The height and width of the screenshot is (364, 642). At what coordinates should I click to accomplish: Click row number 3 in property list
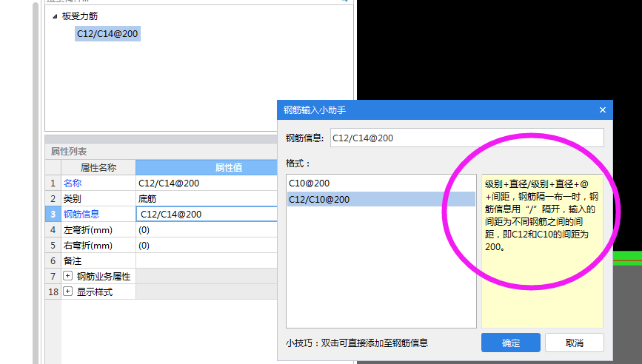pyautogui.click(x=53, y=215)
